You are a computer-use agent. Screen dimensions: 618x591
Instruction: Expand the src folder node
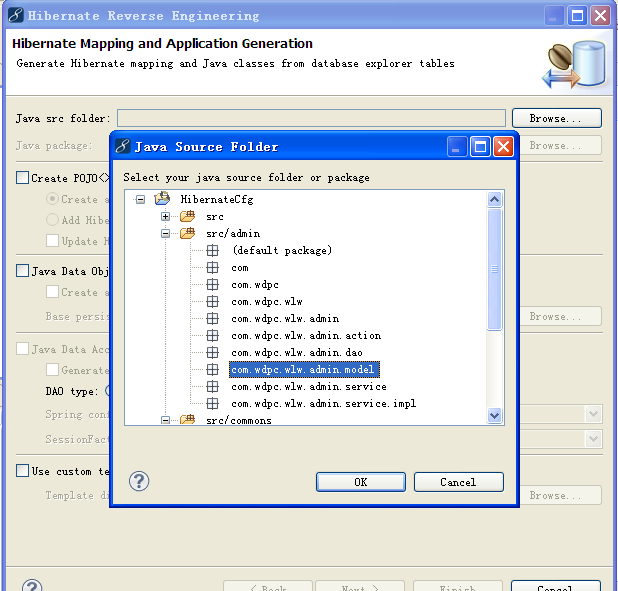point(166,216)
